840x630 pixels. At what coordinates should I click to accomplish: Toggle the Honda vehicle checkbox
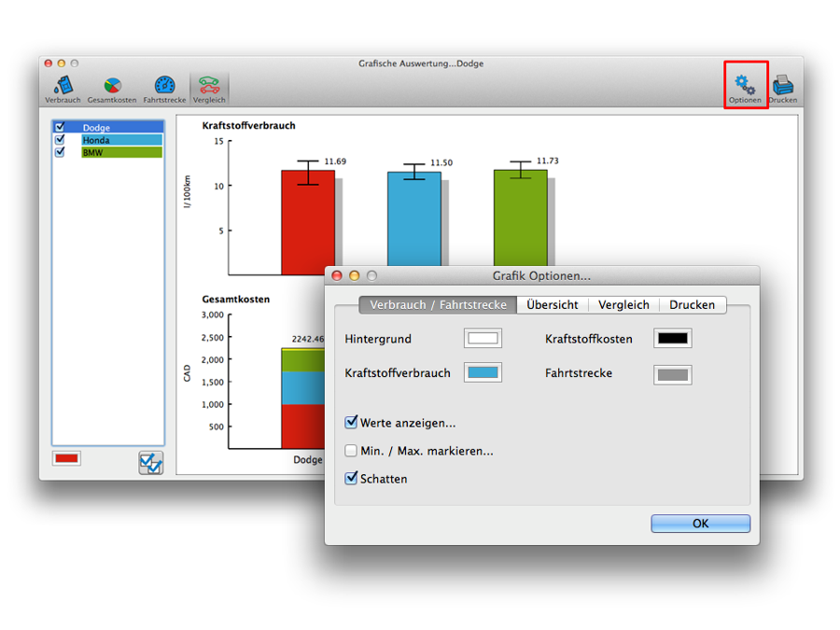click(60, 140)
